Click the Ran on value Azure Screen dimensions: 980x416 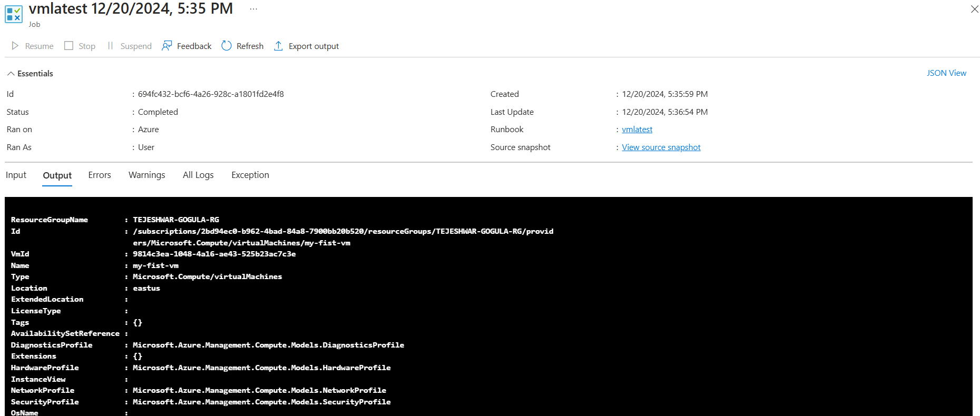click(149, 130)
